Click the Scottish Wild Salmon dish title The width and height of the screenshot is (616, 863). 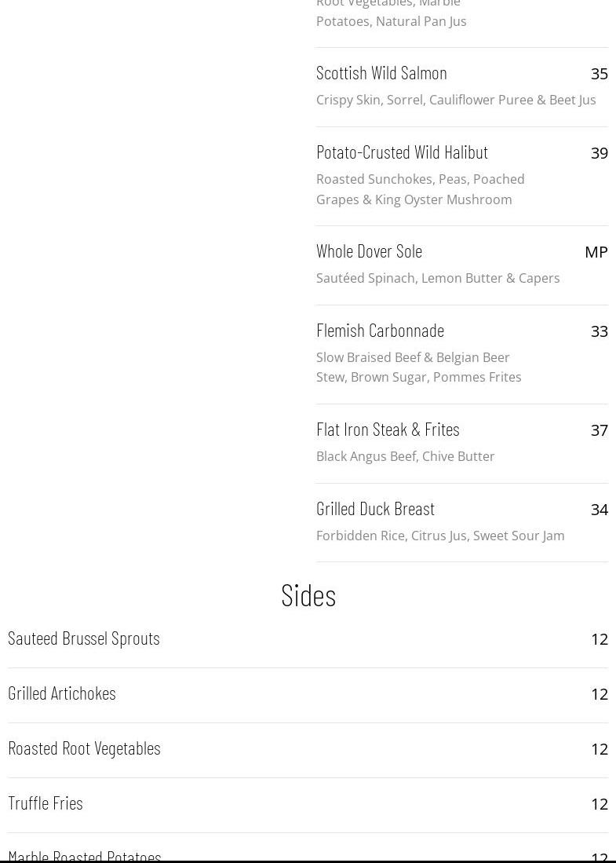381,72
